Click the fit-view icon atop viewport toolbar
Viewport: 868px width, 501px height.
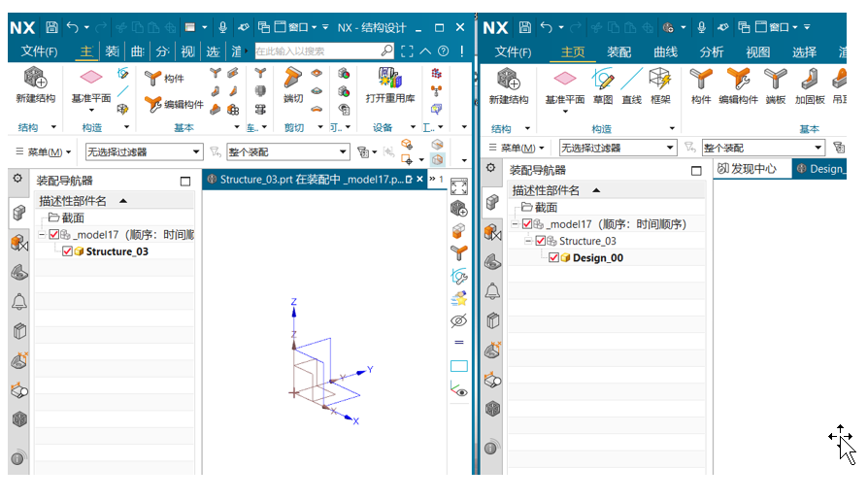click(459, 186)
